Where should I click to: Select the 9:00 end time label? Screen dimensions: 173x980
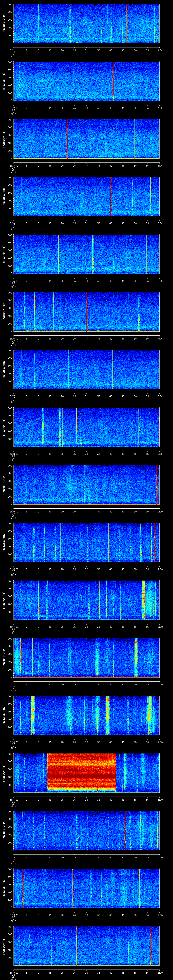(x=160, y=454)
